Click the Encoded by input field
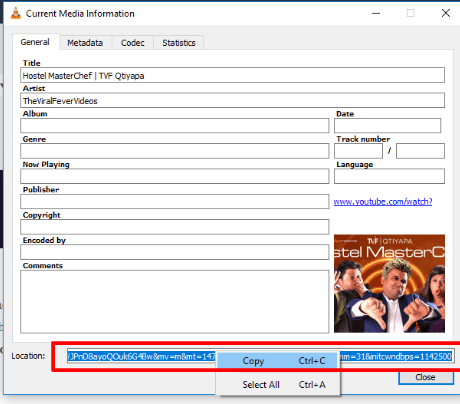 [x=175, y=252]
